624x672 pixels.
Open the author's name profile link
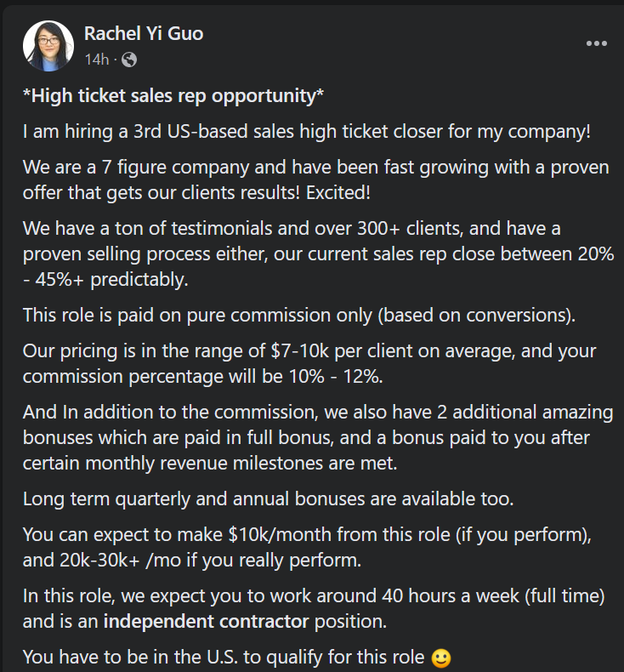(x=144, y=34)
